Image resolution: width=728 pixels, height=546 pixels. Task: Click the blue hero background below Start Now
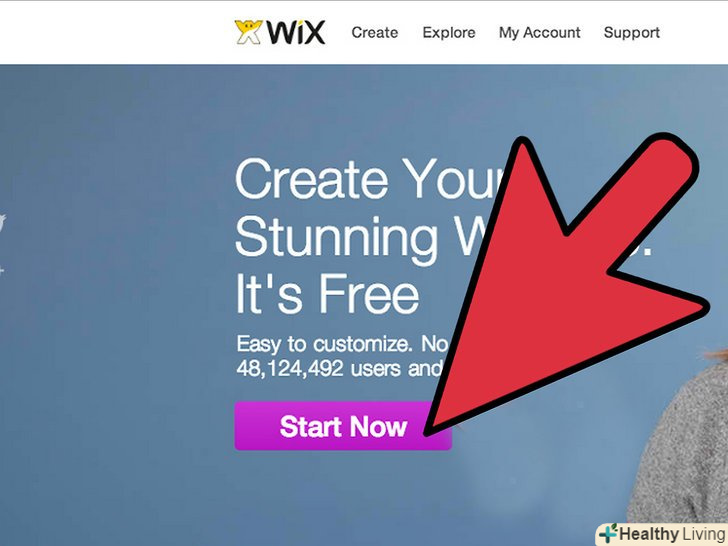point(343,497)
